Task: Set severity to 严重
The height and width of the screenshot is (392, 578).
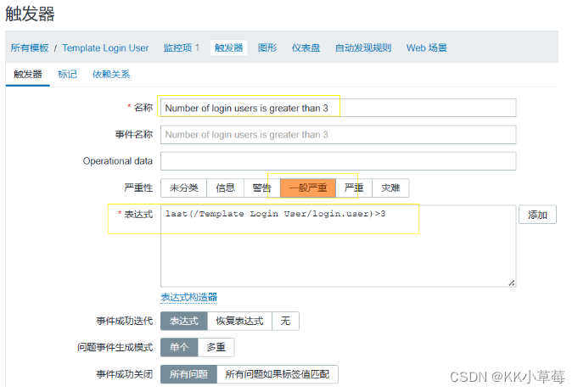Action: pos(354,188)
